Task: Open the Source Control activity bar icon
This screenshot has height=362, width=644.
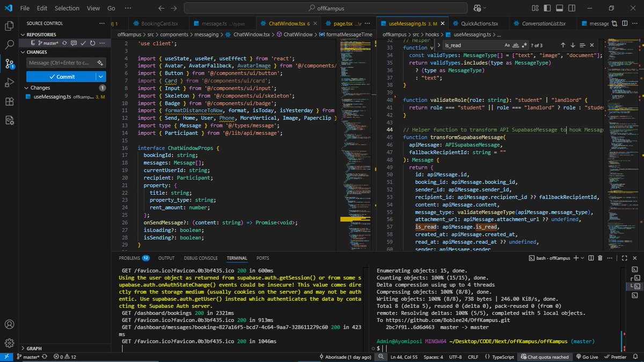Action: (x=9, y=64)
